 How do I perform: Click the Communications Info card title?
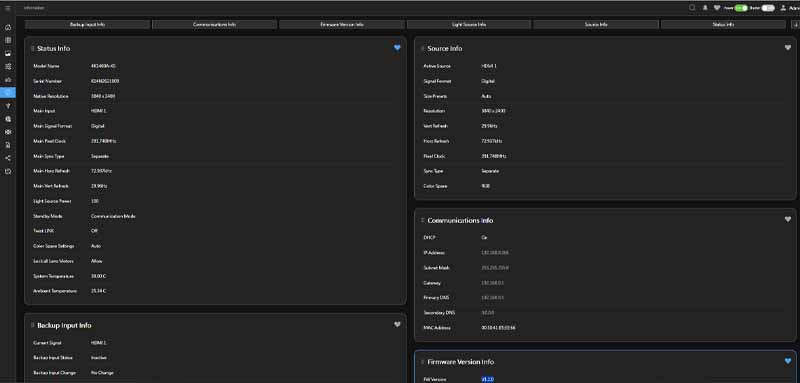[x=460, y=220]
